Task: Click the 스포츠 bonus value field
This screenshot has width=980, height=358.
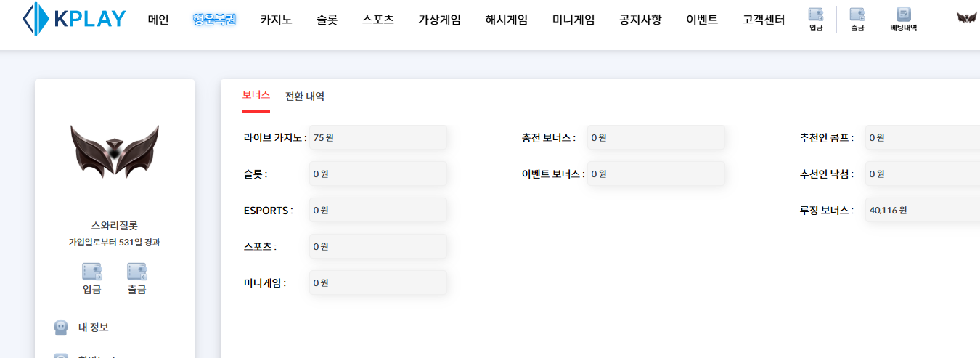Action: [x=378, y=246]
